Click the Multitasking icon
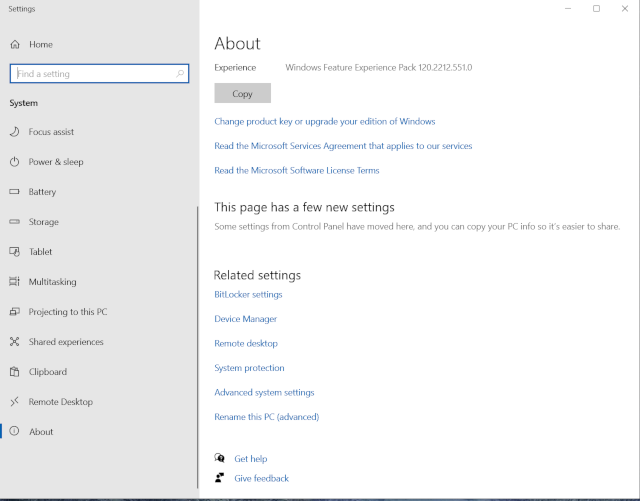The height and width of the screenshot is (501, 640). [x=15, y=282]
